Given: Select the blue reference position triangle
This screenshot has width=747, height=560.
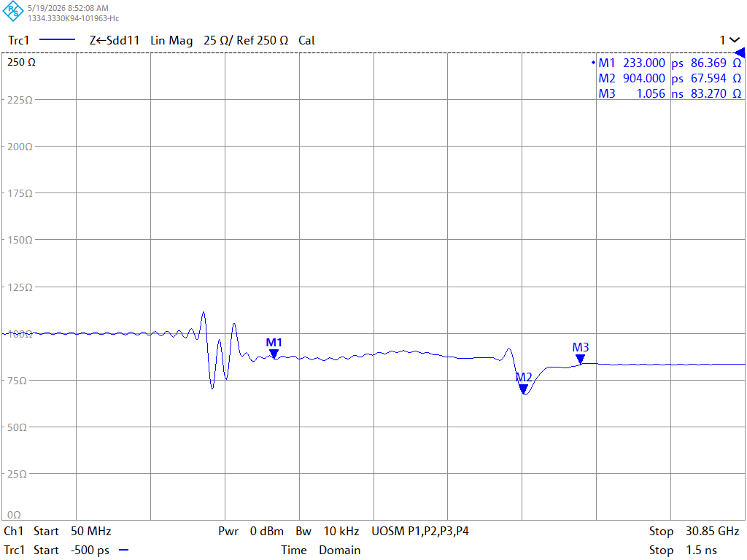Looking at the screenshot, I should point(740,52).
